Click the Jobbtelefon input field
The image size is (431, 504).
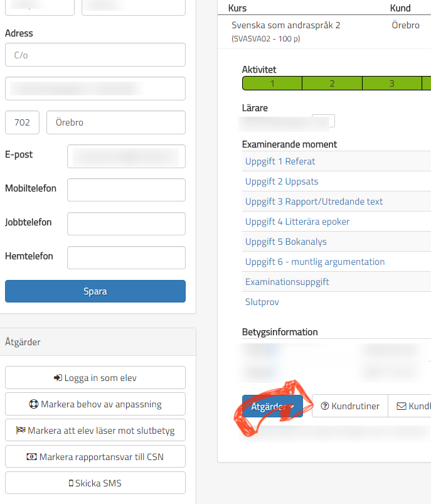coord(126,223)
